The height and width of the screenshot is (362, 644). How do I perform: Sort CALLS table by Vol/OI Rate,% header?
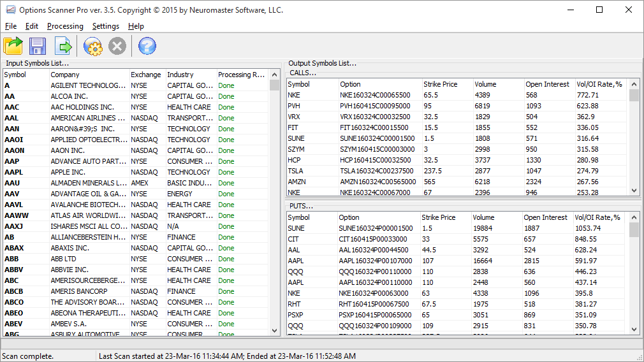pos(600,84)
